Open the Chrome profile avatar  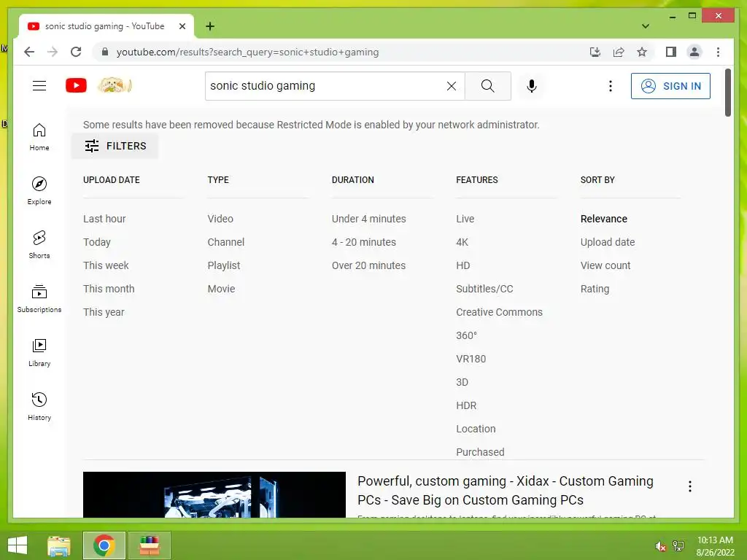[x=694, y=52]
